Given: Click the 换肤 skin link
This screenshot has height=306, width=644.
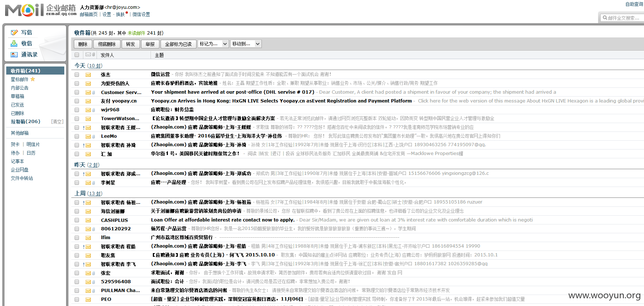Looking at the screenshot, I should pos(120,14).
